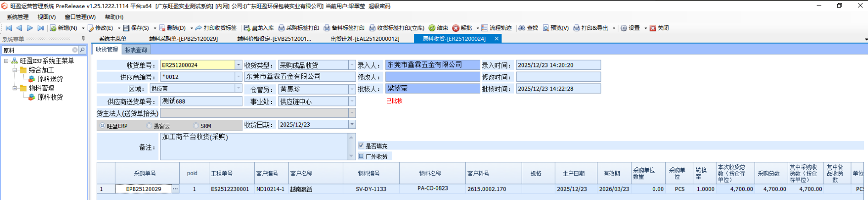Click 收货标签打印(立库) toolbar button

[x=397, y=28]
